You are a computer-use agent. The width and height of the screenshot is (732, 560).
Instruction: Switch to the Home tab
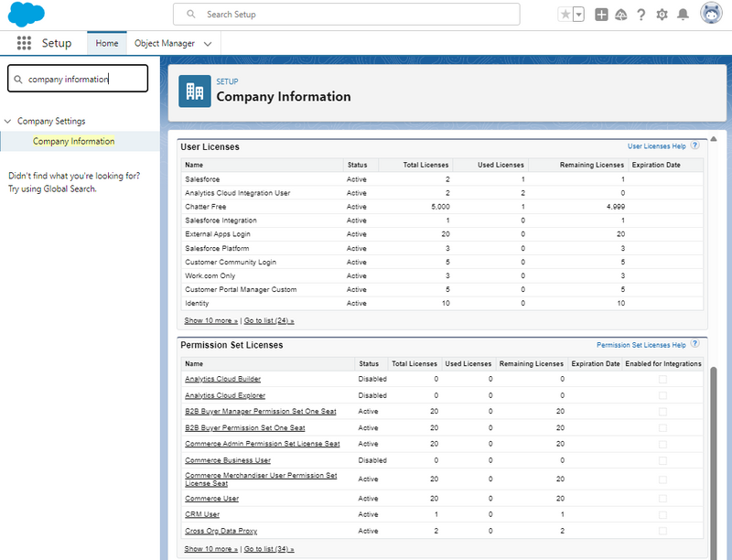pos(107,43)
